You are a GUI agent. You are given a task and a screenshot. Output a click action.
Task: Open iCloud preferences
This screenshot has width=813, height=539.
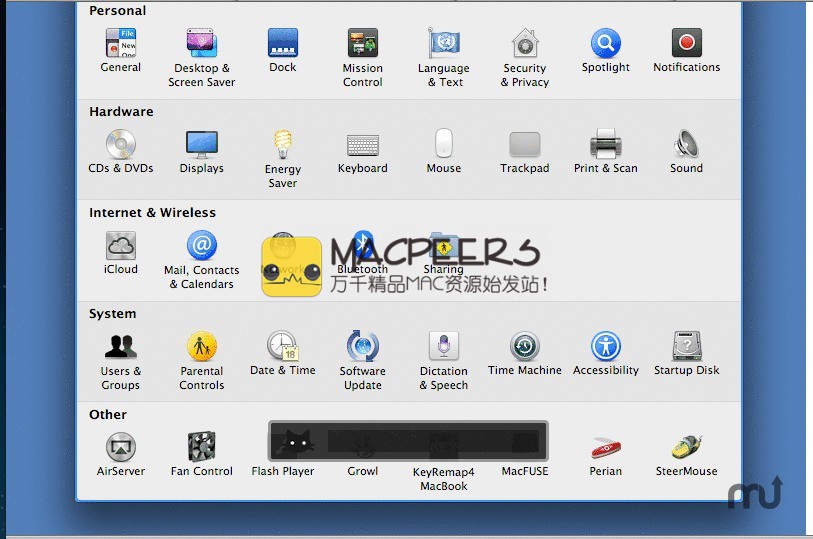[121, 246]
